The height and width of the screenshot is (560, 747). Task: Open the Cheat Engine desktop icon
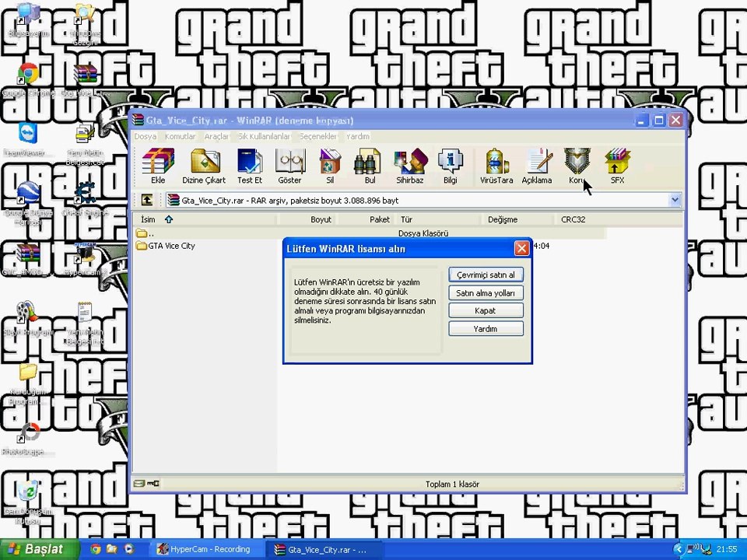pyautogui.click(x=86, y=198)
